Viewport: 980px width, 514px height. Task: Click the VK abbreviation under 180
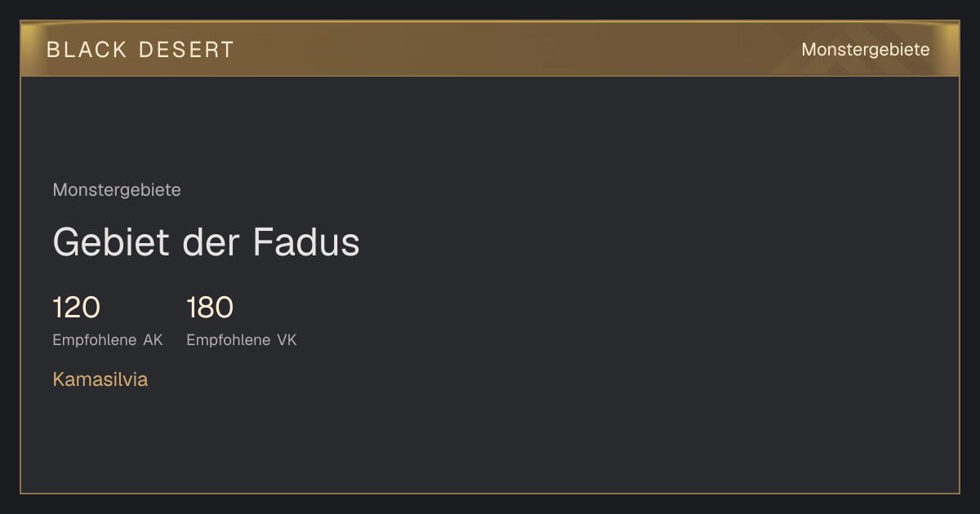pyautogui.click(x=287, y=340)
